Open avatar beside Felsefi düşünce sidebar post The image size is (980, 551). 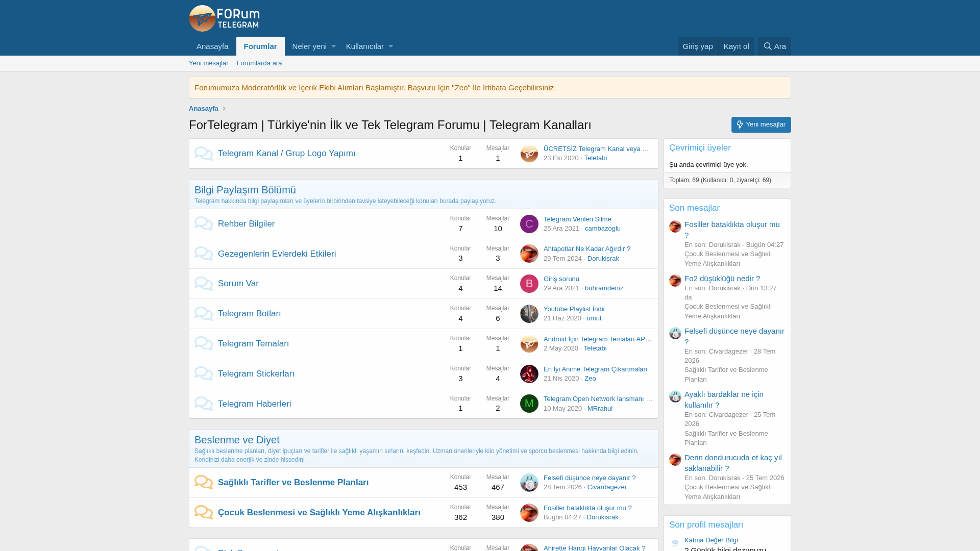675,333
